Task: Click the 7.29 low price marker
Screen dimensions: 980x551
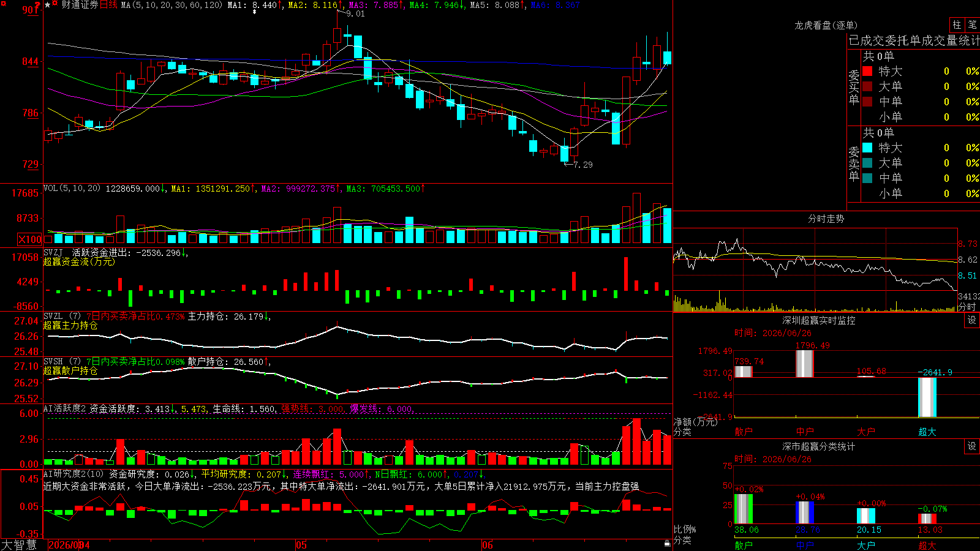Action: pos(583,165)
